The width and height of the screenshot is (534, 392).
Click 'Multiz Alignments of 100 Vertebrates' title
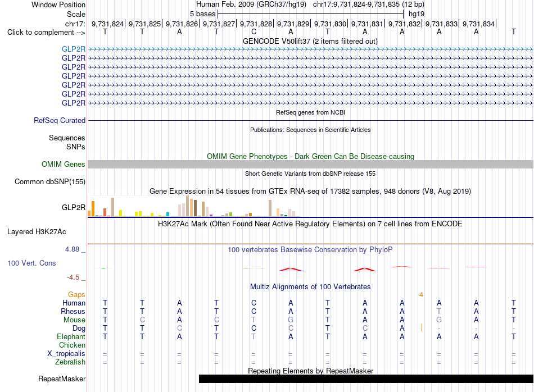coord(310,287)
